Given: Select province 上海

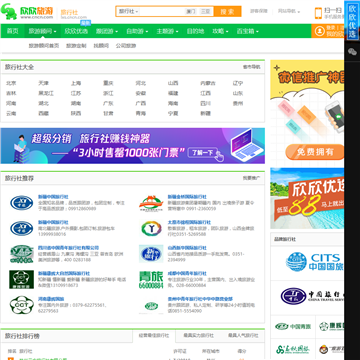Looking at the screenshot, I should [76, 83].
